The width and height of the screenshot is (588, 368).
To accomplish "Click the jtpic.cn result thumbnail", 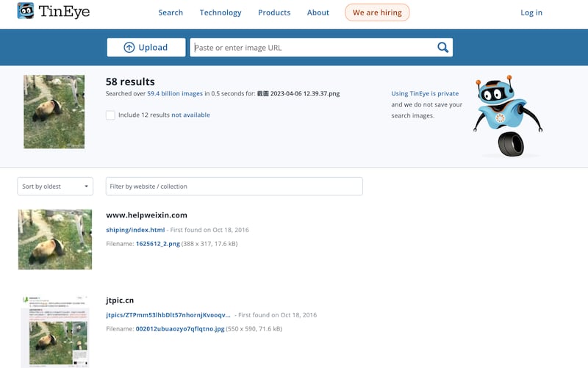I will pyautogui.click(x=55, y=331).
